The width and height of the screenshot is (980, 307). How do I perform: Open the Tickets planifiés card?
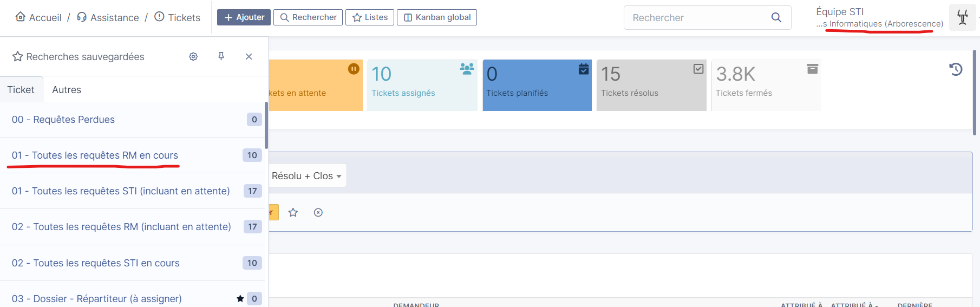click(537, 85)
